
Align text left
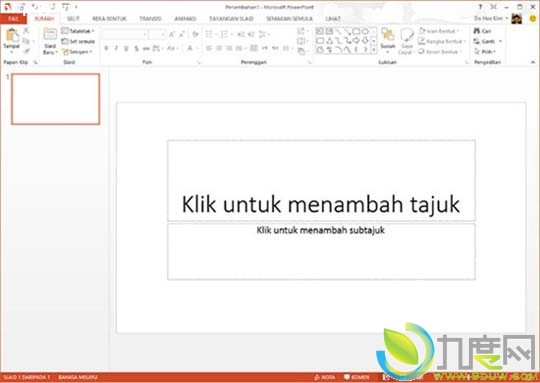click(x=209, y=49)
